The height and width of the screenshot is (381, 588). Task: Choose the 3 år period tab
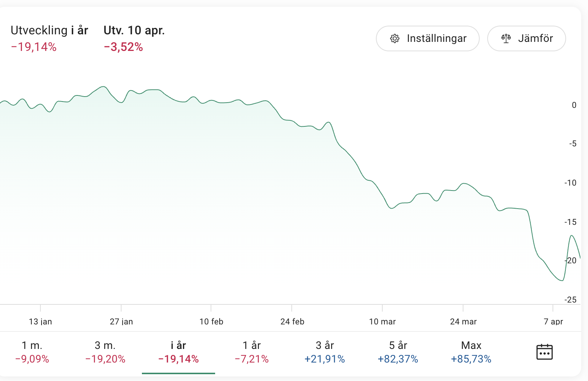pos(325,352)
